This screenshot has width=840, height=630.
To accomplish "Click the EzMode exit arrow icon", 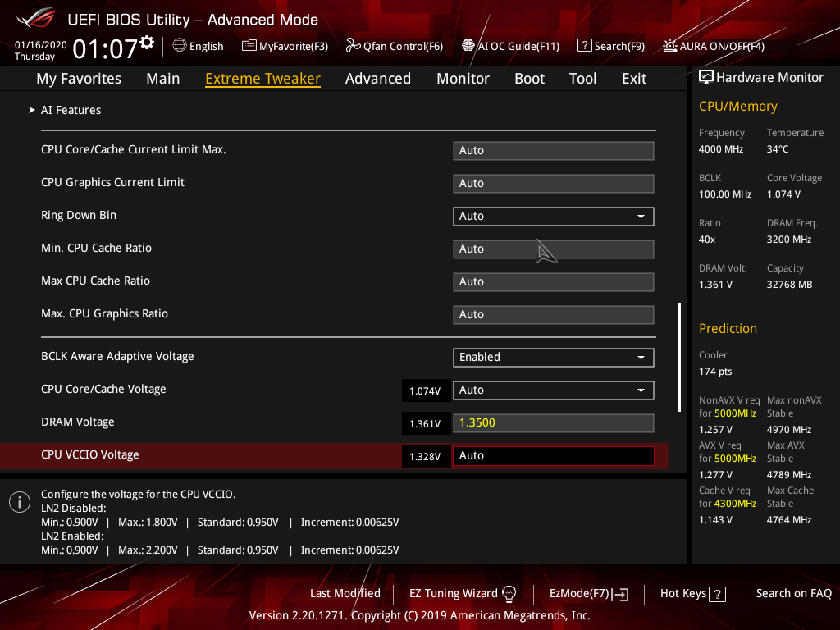I will [x=620, y=594].
